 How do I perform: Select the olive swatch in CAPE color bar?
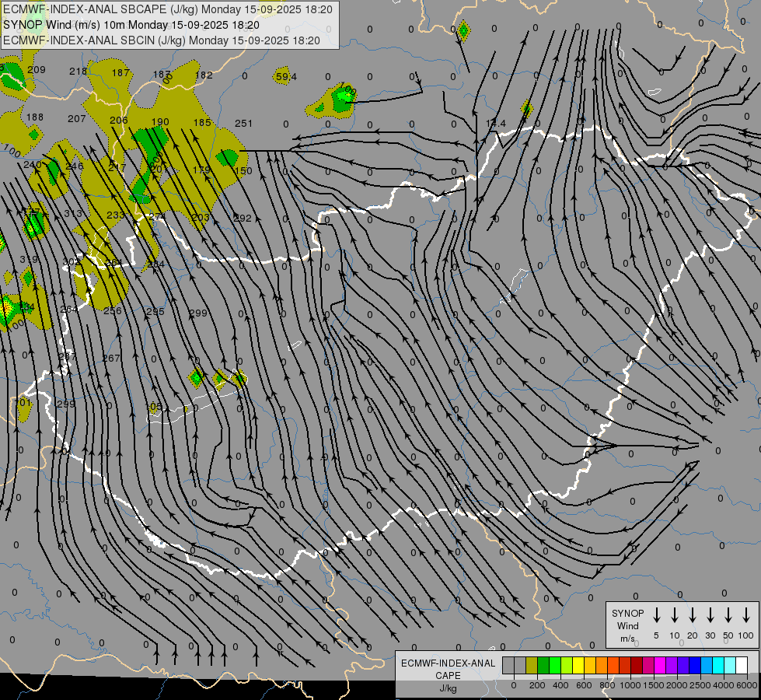[x=532, y=665]
